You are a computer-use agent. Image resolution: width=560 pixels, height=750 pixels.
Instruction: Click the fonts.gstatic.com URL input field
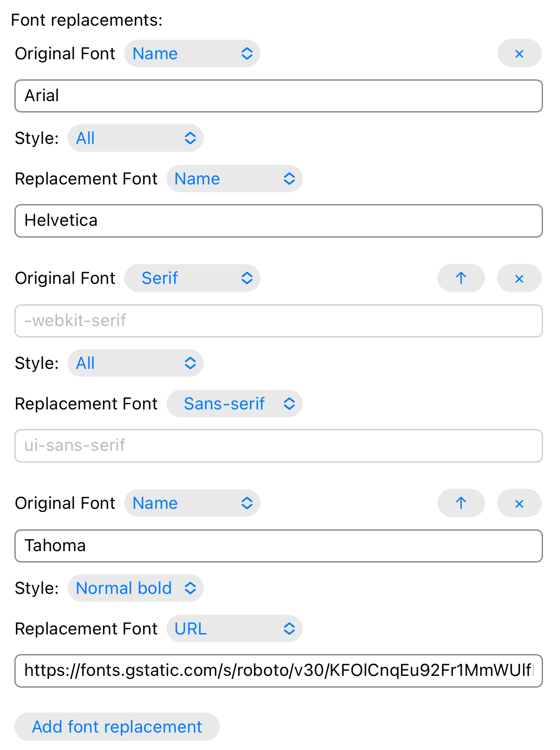(279, 671)
